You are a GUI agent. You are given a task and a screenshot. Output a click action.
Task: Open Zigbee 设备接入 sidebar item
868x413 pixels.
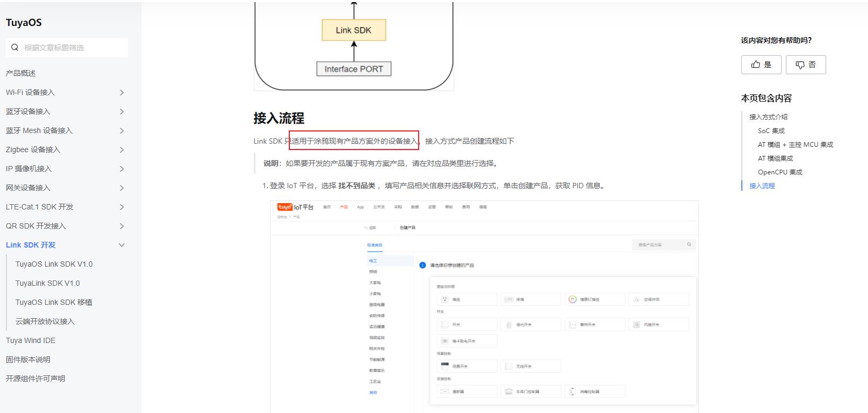click(x=33, y=150)
